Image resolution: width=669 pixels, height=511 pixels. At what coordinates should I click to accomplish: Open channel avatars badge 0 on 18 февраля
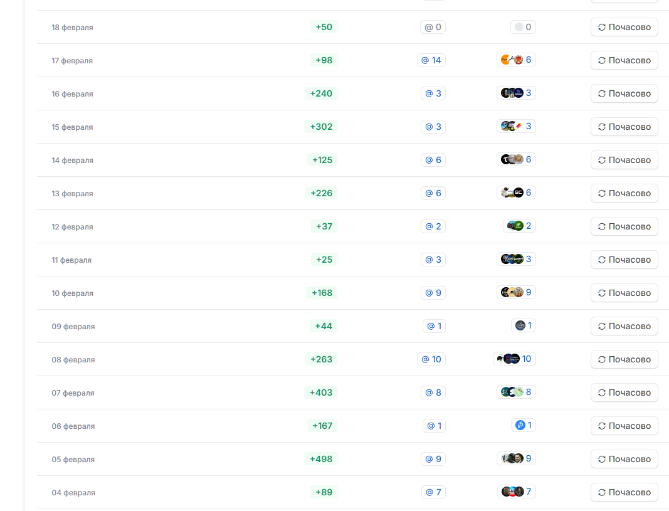click(523, 27)
